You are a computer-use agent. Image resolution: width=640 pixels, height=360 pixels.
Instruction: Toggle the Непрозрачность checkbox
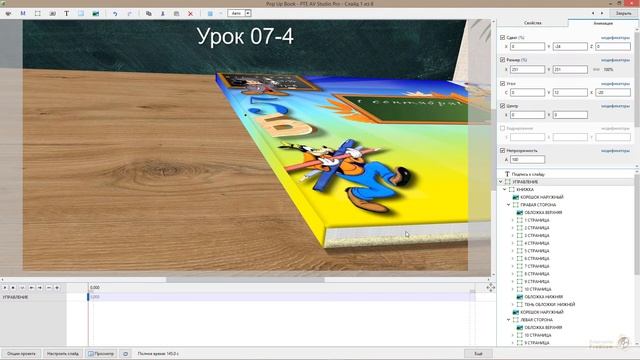point(502,151)
